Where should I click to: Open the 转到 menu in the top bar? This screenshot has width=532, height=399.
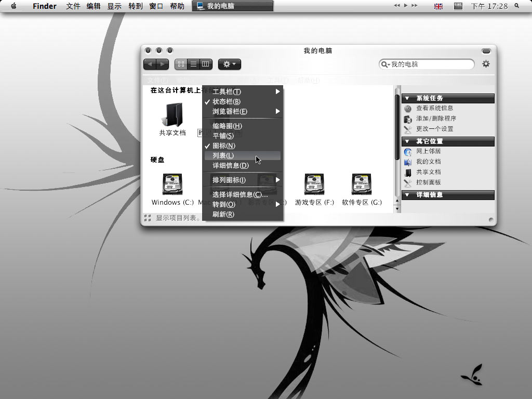(x=136, y=6)
